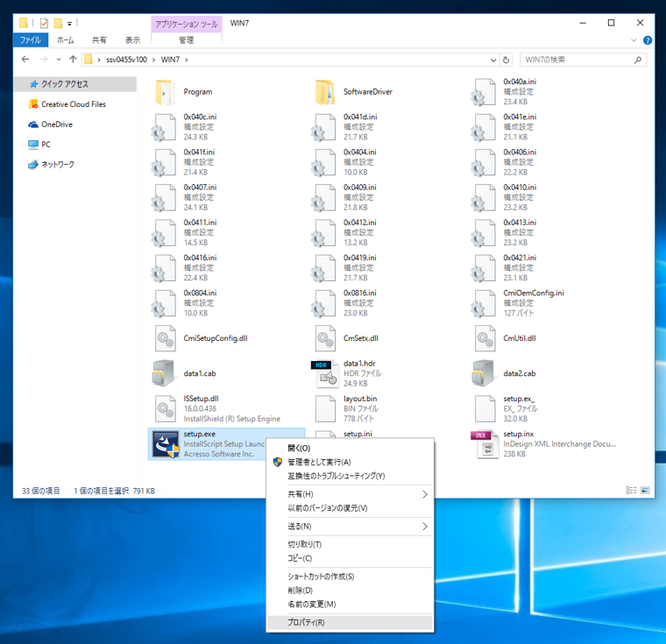
Task: Expand the 共有(H) submenu
Action: point(425,494)
